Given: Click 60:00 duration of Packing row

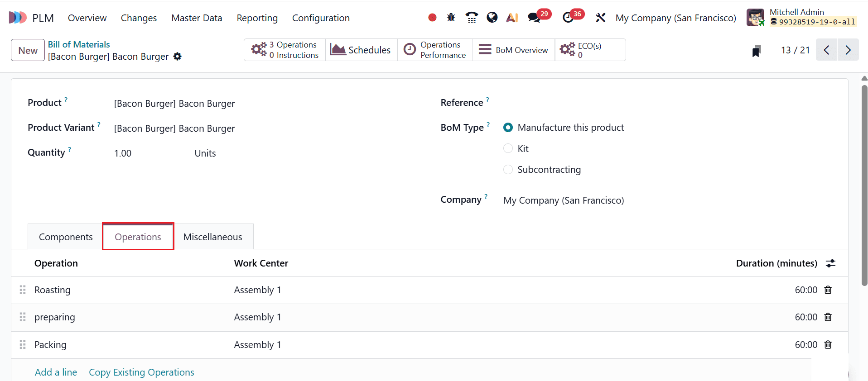Looking at the screenshot, I should pos(806,345).
